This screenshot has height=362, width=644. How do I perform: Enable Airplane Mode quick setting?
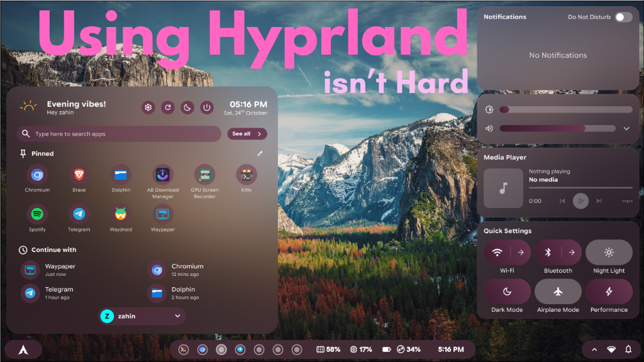pos(558,292)
